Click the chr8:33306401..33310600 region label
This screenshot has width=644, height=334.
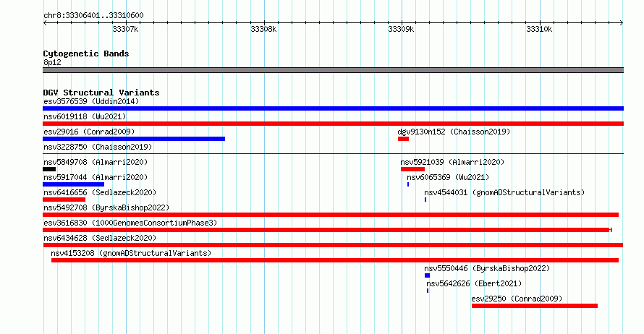(x=93, y=16)
